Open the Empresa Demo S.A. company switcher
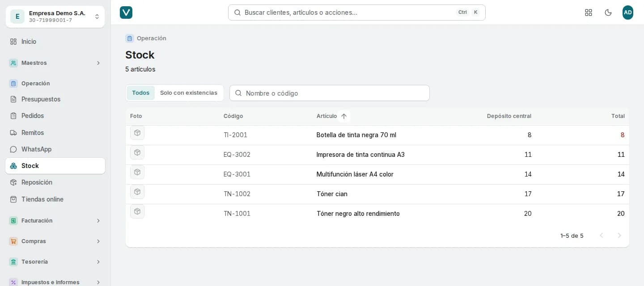 [55, 17]
